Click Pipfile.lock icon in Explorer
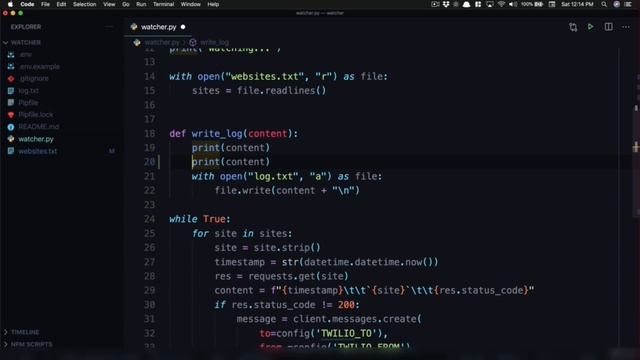The height and width of the screenshot is (360, 640). (x=11, y=115)
